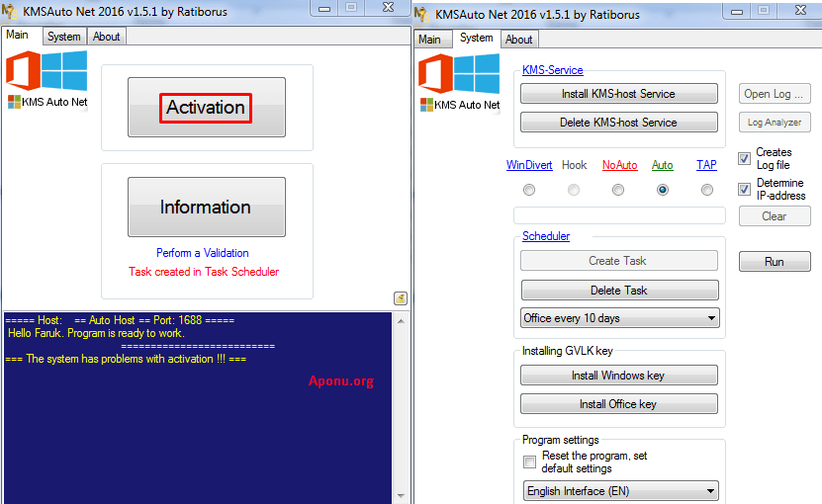Select the Hook radio button
This screenshot has height=504, width=822.
pos(574,190)
